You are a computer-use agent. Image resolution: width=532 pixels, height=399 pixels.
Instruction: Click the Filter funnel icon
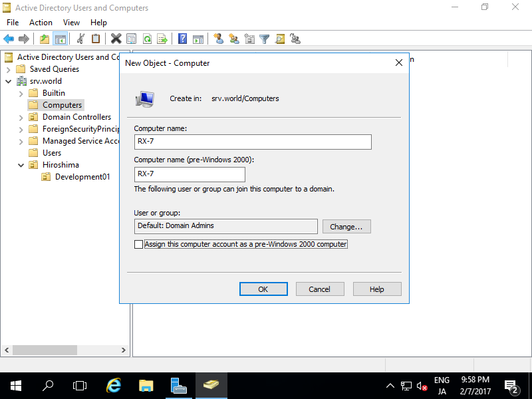(x=264, y=39)
